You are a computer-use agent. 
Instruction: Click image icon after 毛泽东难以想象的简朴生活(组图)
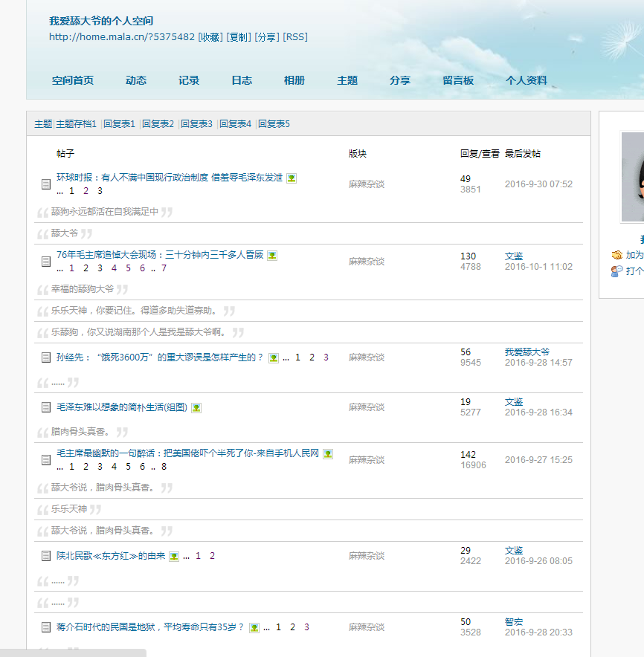click(196, 408)
